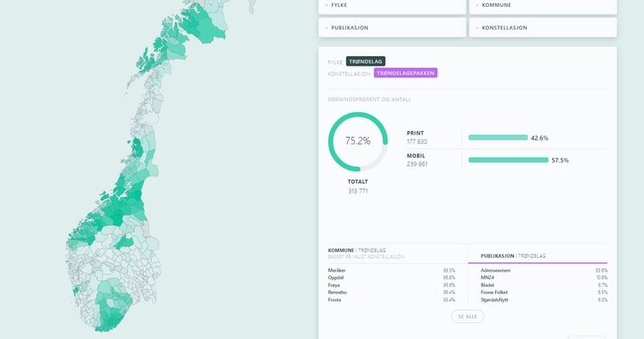Screen dimensions: 644x339
Task: Select StjørdalsNytt in the publication list
Action: [494, 300]
